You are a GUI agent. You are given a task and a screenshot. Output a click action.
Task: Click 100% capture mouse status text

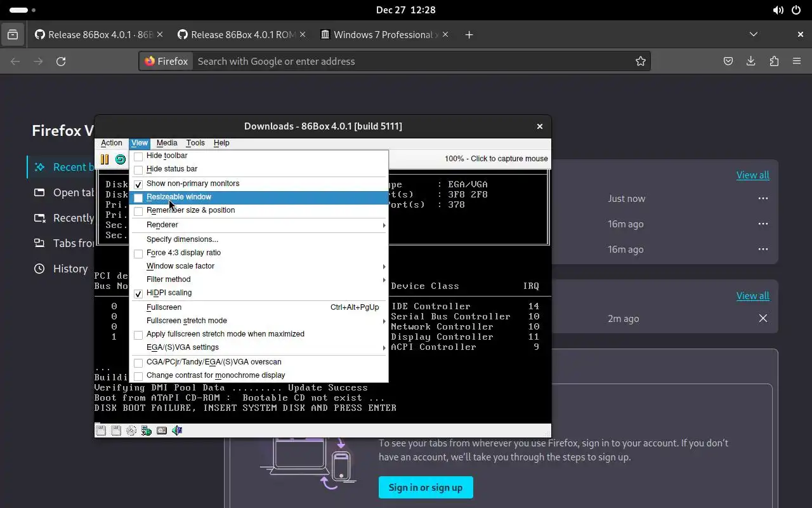pyautogui.click(x=496, y=159)
